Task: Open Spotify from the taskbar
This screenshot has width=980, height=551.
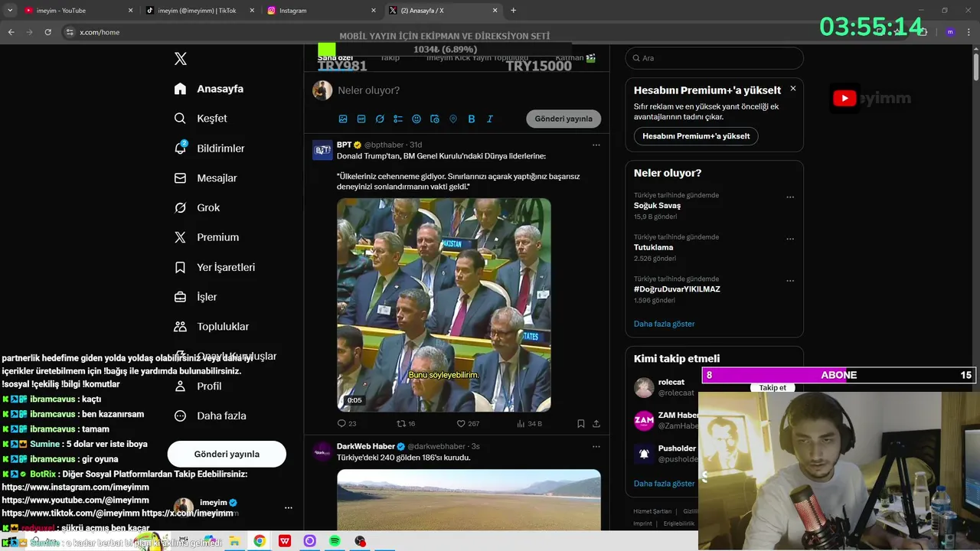Action: pyautogui.click(x=335, y=541)
